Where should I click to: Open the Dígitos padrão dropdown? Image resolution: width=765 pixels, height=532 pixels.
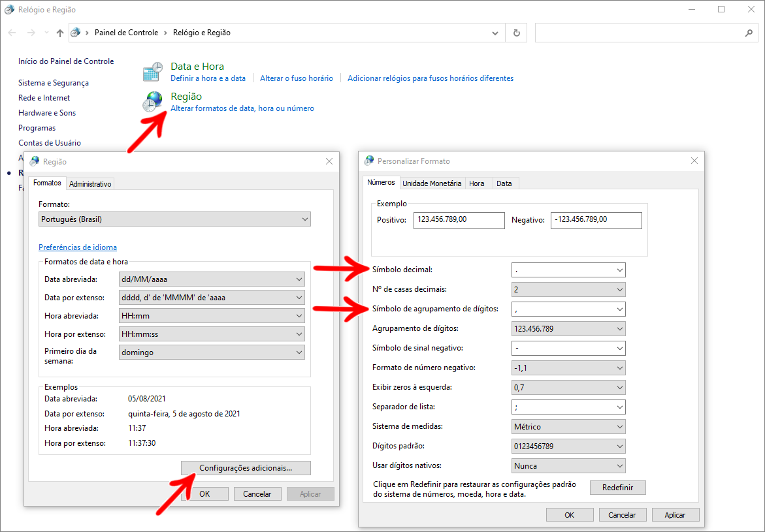coord(568,446)
